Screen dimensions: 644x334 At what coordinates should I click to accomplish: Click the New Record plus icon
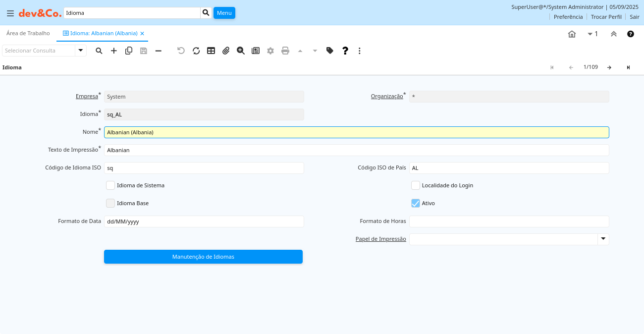click(x=114, y=51)
